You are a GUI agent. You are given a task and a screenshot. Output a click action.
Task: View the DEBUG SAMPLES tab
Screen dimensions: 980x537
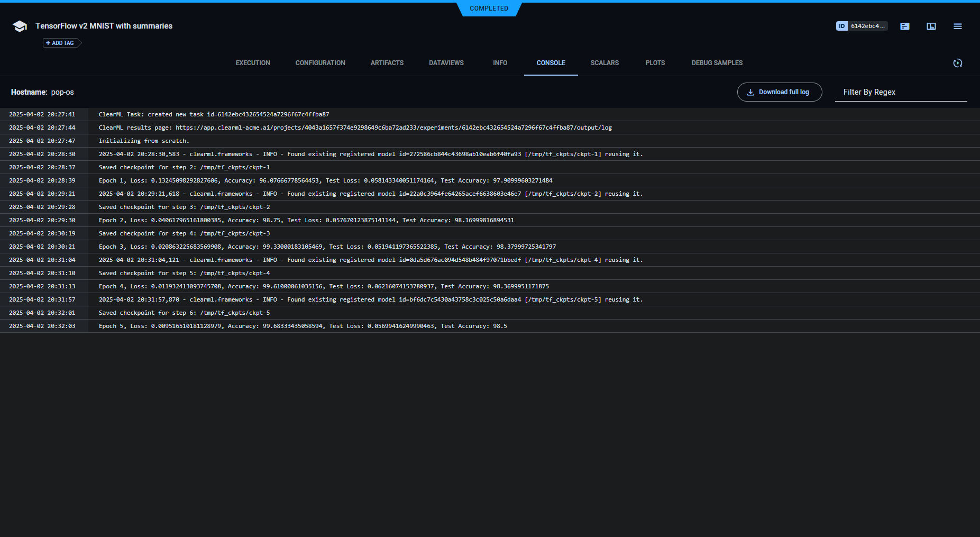[717, 63]
